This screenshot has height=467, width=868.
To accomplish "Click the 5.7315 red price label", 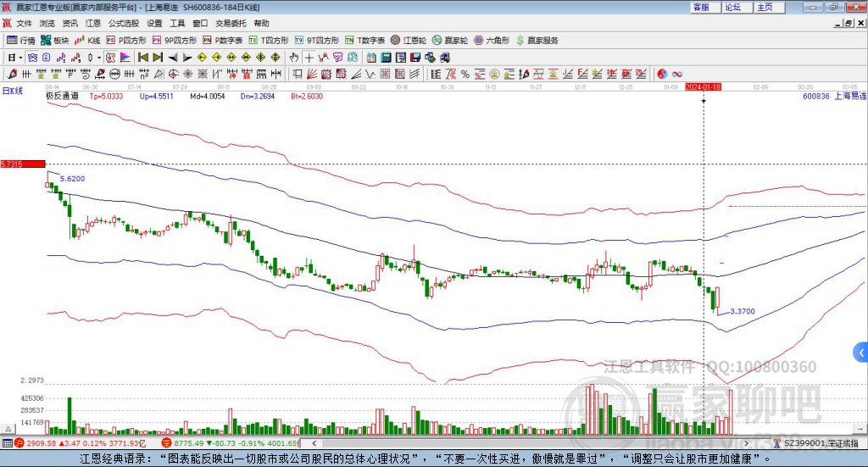I will 22,164.
